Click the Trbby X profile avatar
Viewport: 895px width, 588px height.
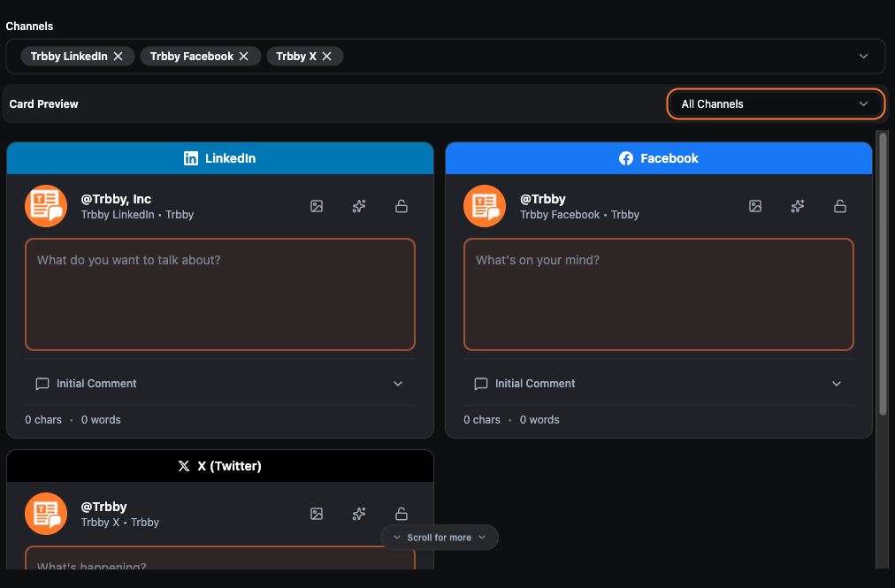(x=46, y=514)
